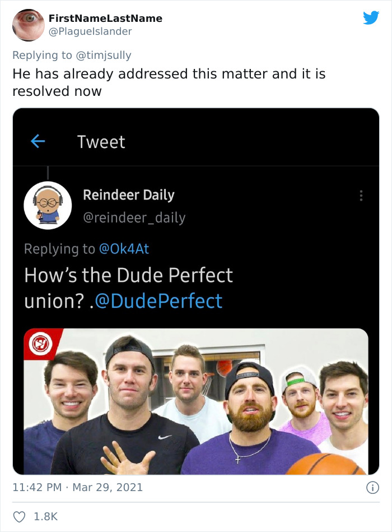392x532 pixels.
Task: Click the FirstNameLastName display name
Action: tap(106, 18)
